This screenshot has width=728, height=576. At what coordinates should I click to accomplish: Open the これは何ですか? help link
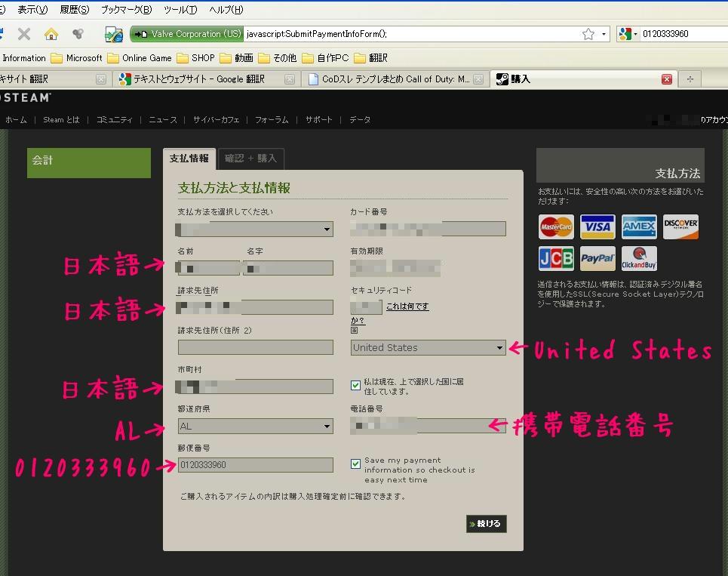(x=407, y=306)
